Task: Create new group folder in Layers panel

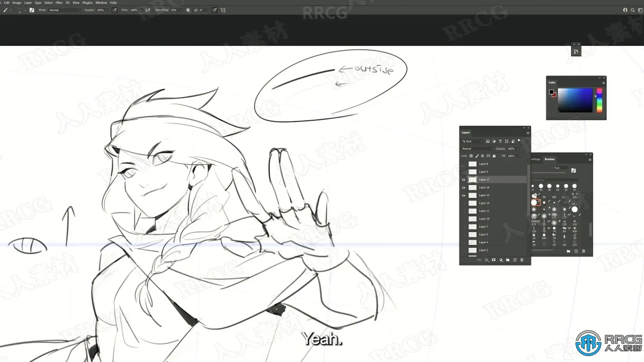Action: tap(508, 260)
